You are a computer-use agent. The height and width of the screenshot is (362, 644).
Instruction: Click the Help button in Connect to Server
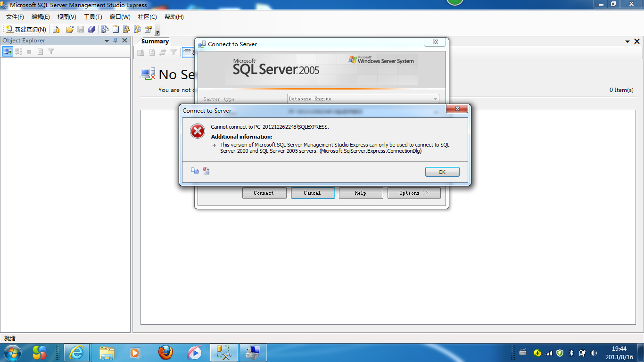pyautogui.click(x=361, y=193)
